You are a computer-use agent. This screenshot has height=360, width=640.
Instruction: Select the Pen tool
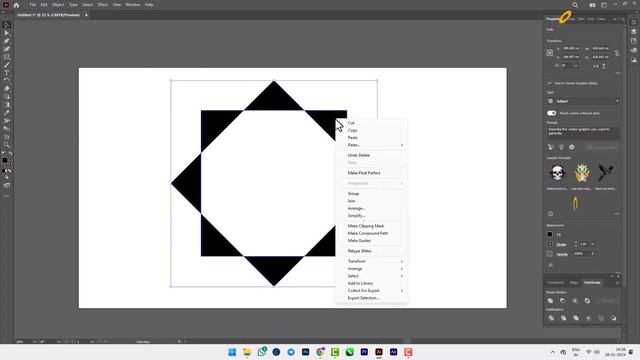tap(7, 41)
